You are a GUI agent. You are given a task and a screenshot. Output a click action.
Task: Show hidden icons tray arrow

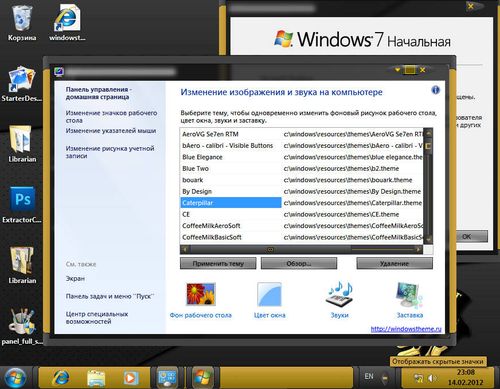click(x=385, y=378)
